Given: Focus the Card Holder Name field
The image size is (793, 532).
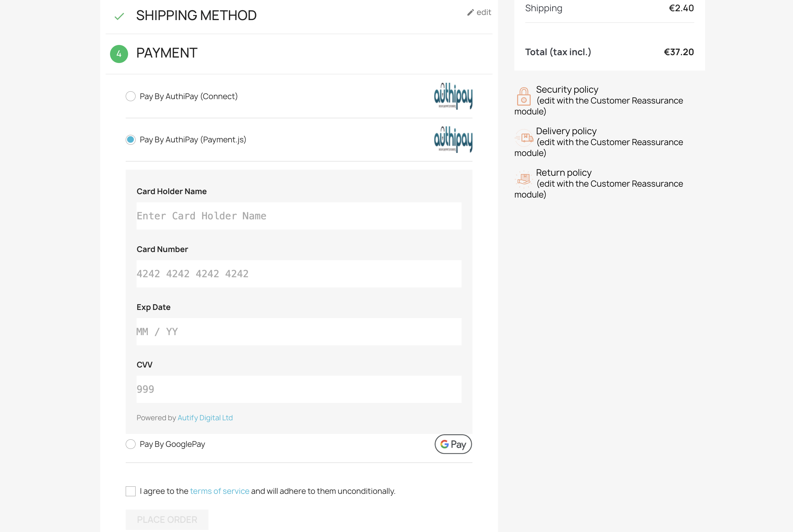Looking at the screenshot, I should (299, 216).
